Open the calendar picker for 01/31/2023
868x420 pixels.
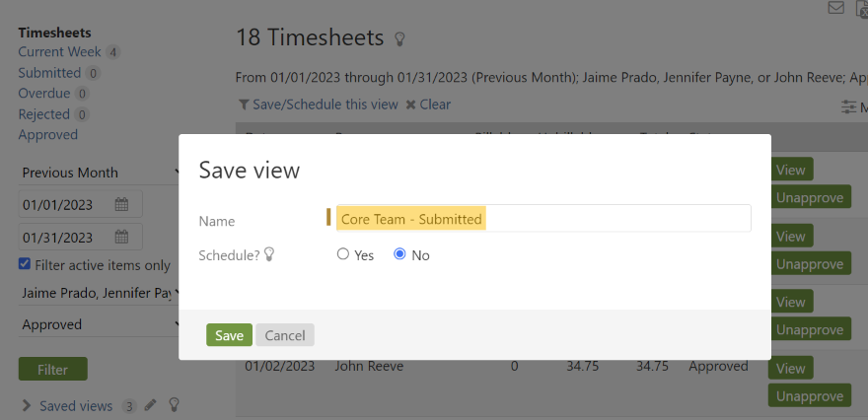121,238
